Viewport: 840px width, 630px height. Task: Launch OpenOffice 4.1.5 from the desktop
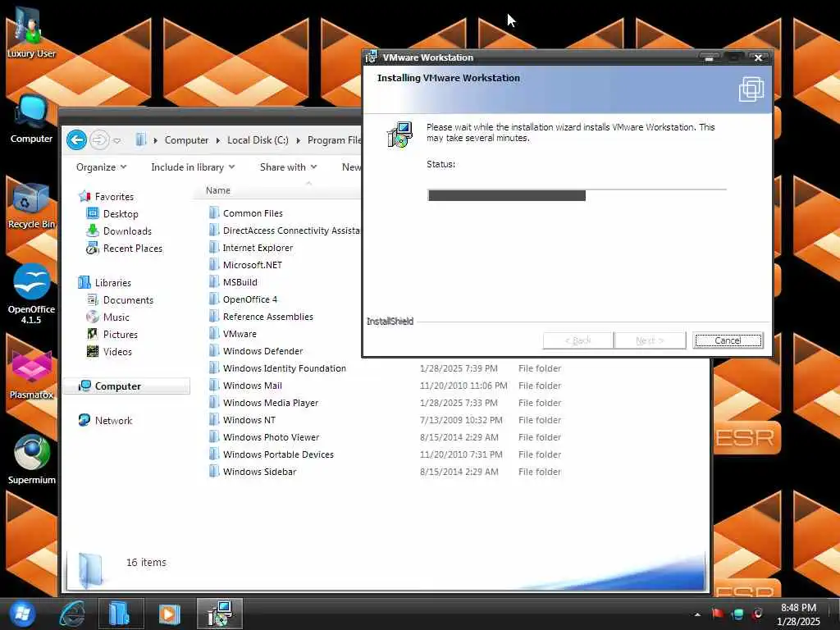click(x=31, y=294)
